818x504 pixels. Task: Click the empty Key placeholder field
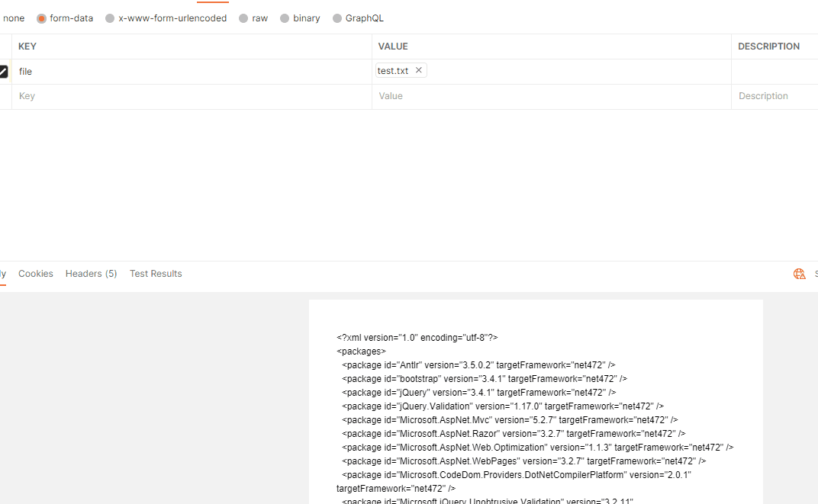pyautogui.click(x=192, y=96)
